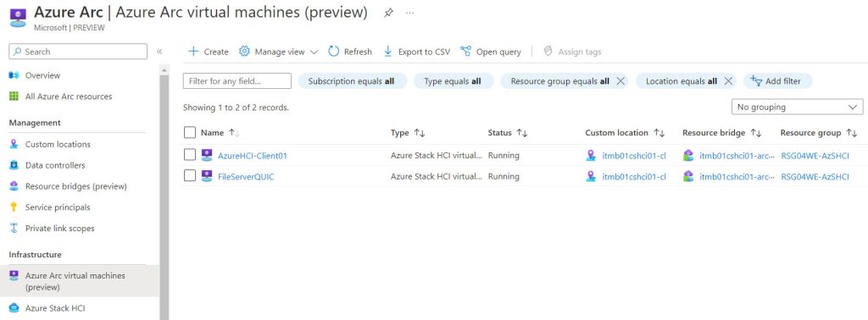868x320 pixels.
Task: Click the VM icon beside AzureHCI-Client01
Action: 207,155
